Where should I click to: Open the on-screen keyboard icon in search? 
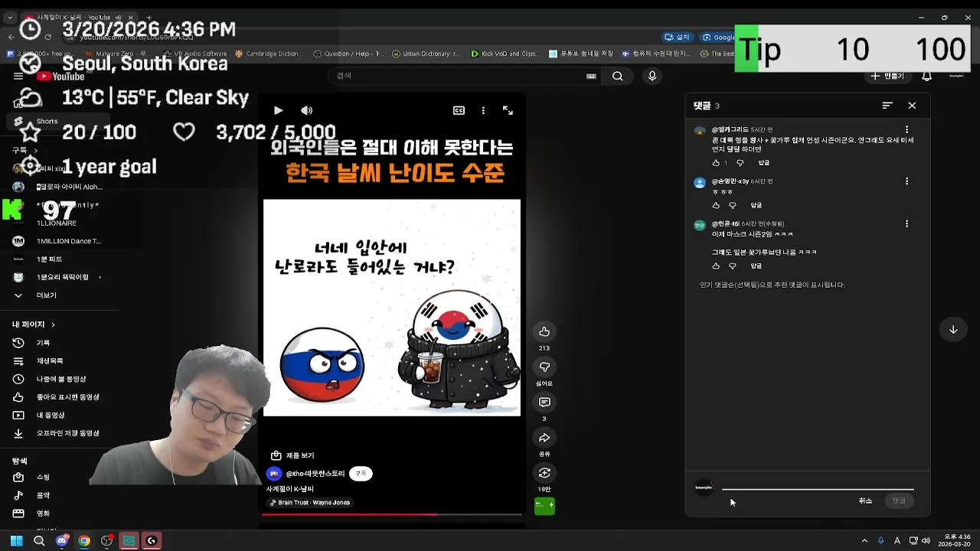591,76
